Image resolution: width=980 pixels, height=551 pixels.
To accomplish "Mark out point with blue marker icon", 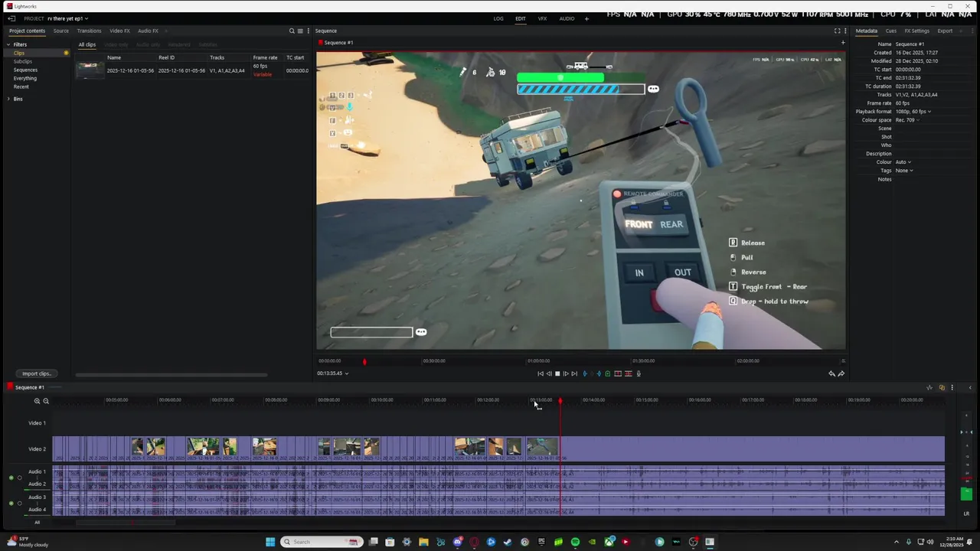I will click(x=599, y=373).
